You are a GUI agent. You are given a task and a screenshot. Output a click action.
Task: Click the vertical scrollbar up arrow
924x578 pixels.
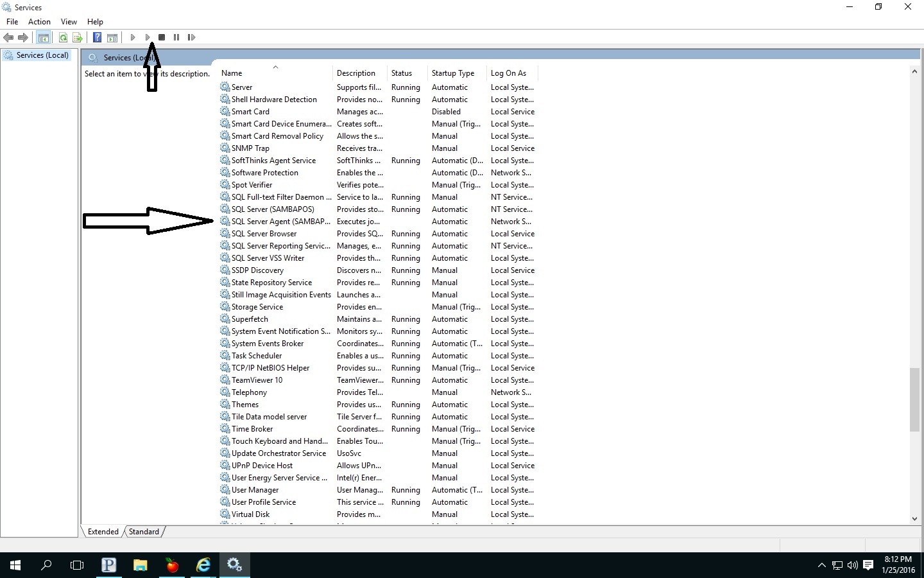(x=914, y=71)
